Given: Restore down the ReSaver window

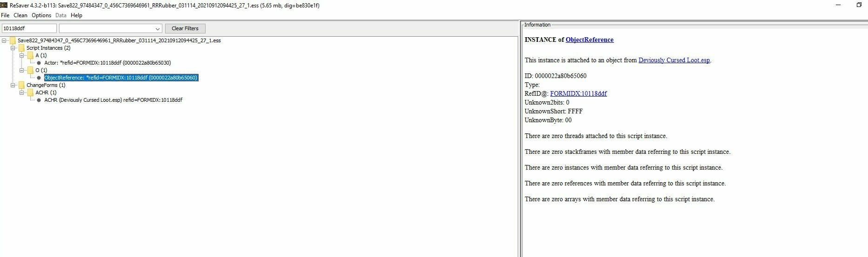Looking at the screenshot, I should click(x=859, y=5).
